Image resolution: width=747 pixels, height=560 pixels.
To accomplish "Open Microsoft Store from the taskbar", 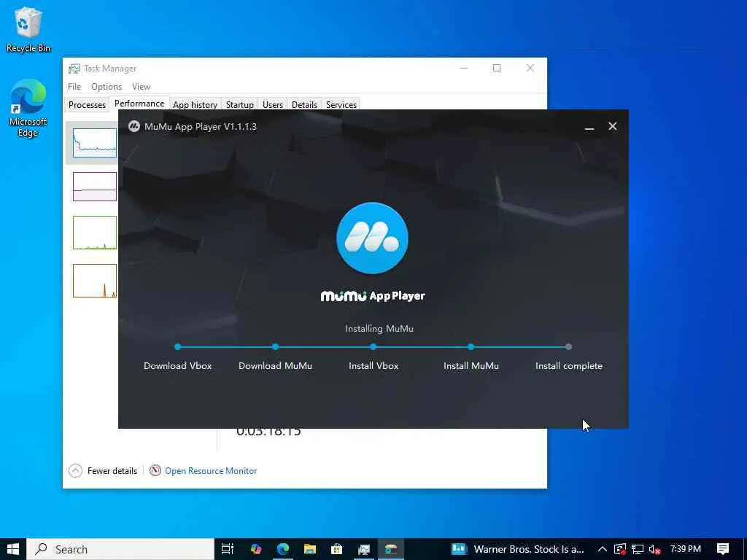I will click(337, 549).
